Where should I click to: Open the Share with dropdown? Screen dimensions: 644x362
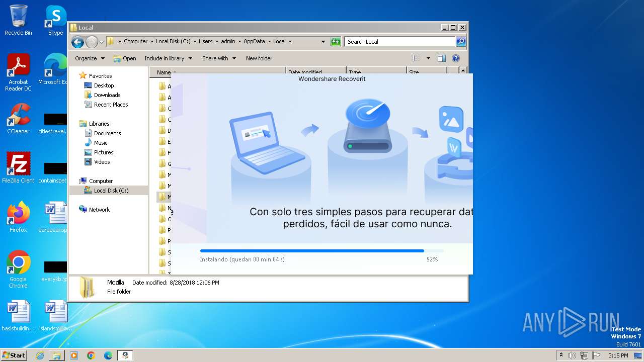[x=219, y=58]
